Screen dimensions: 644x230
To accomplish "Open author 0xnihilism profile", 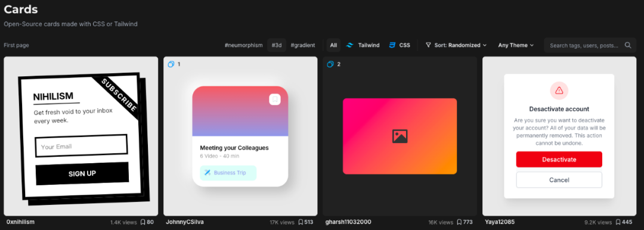I will (20, 222).
